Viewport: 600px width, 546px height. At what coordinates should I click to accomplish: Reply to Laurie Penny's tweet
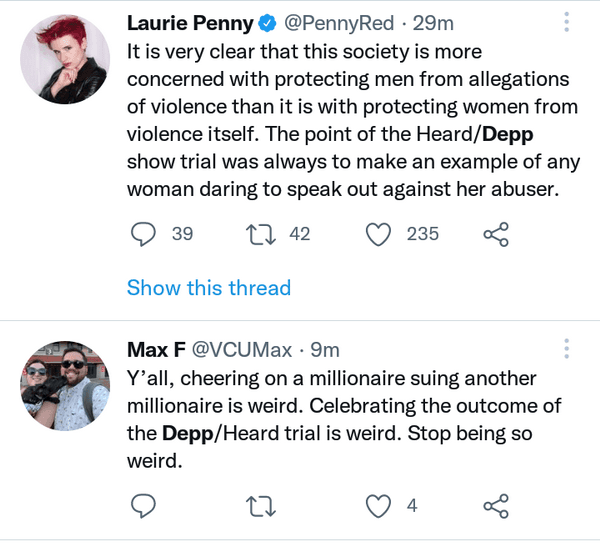[145, 234]
